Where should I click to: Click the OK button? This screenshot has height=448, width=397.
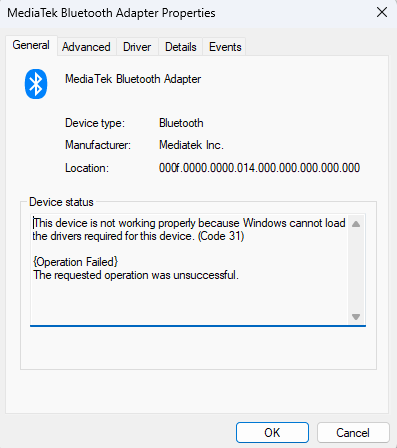point(272,433)
